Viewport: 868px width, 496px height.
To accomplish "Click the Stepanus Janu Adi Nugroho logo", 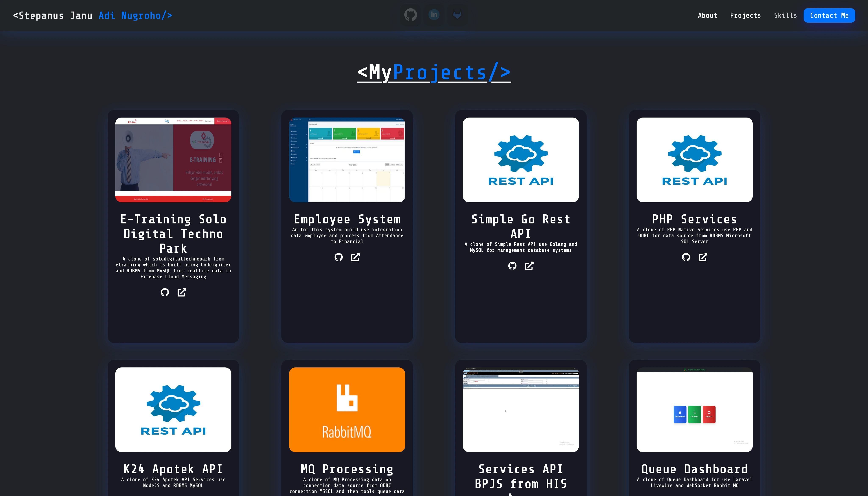I will (92, 15).
